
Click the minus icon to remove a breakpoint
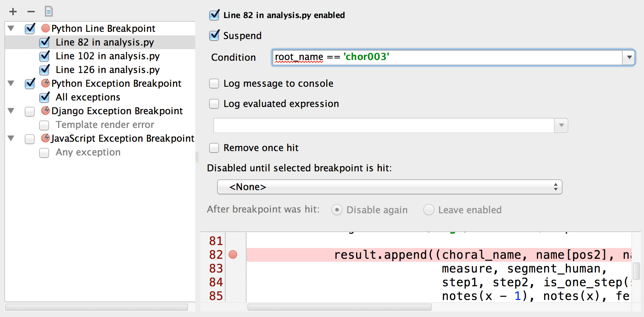tap(31, 12)
